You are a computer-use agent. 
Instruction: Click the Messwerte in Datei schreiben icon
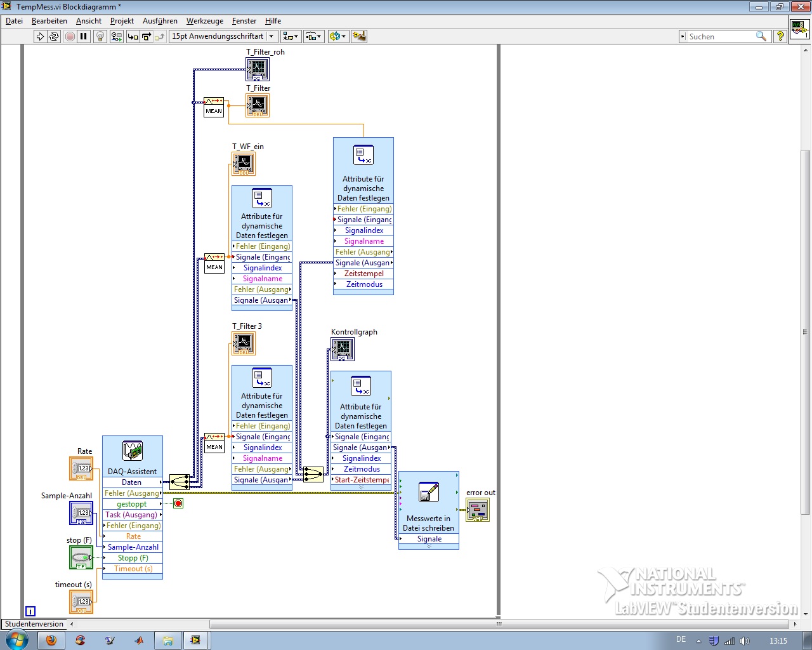(429, 493)
